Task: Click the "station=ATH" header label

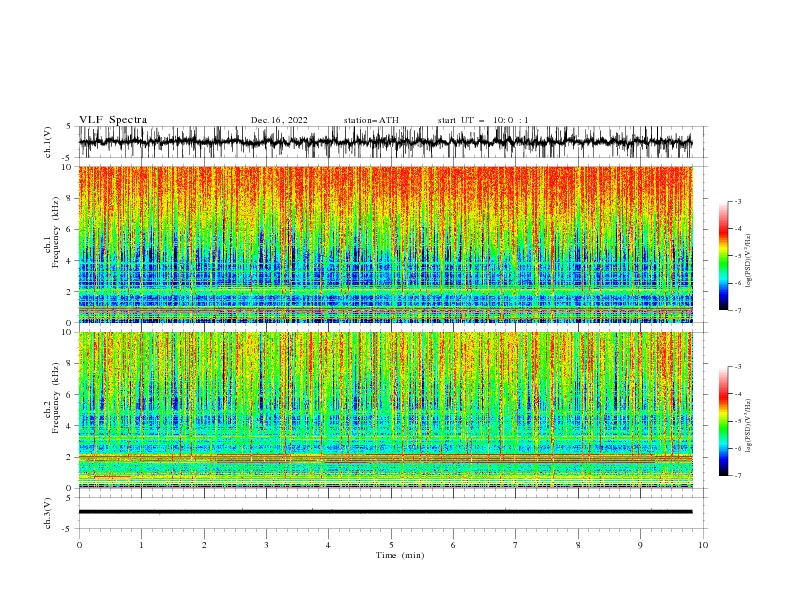Action: click(371, 120)
